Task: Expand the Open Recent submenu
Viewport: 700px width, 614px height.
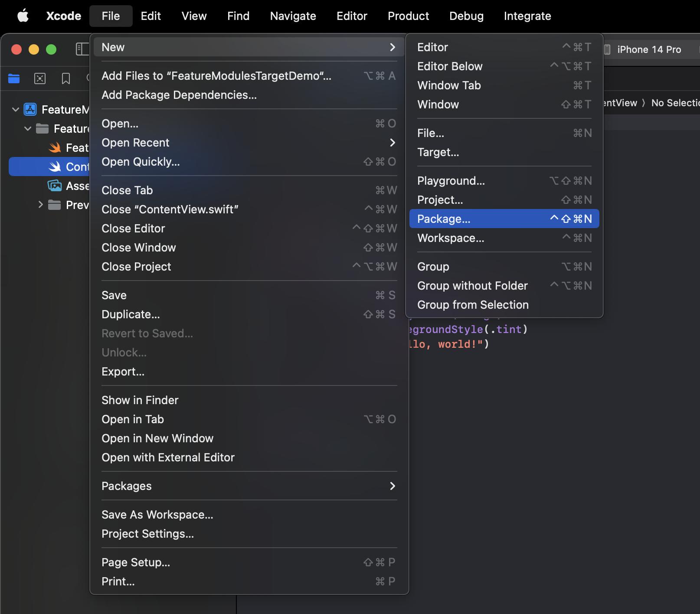Action: tap(249, 143)
